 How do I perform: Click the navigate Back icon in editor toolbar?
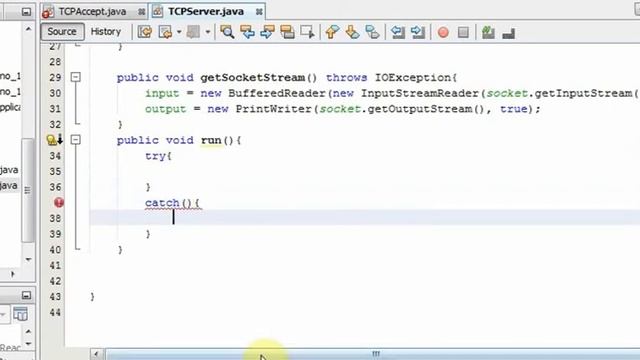tap(165, 32)
